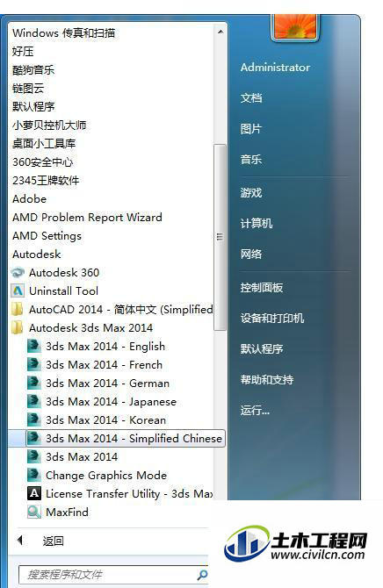The image size is (383, 588).
Task: Expand the 2345王牌软件 folder
Action: [46, 181]
